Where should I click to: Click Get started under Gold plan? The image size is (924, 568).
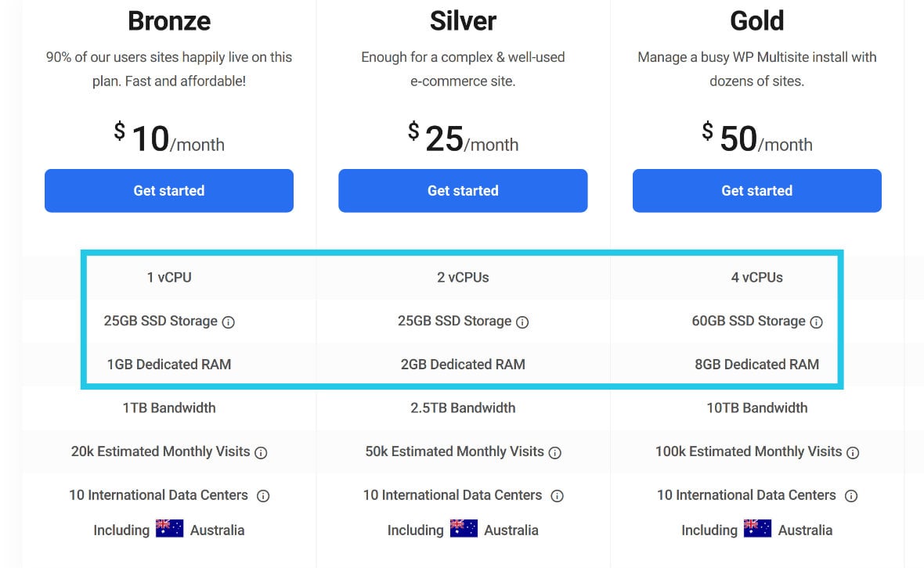(756, 191)
